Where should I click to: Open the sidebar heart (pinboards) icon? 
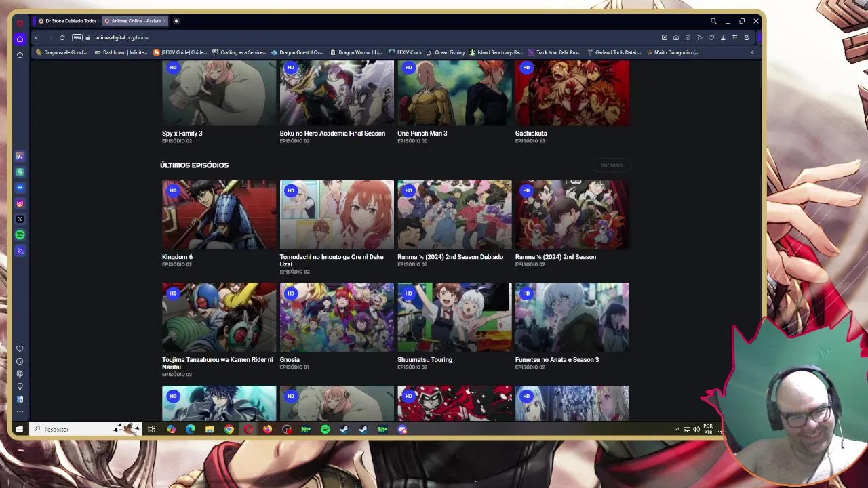[20, 348]
